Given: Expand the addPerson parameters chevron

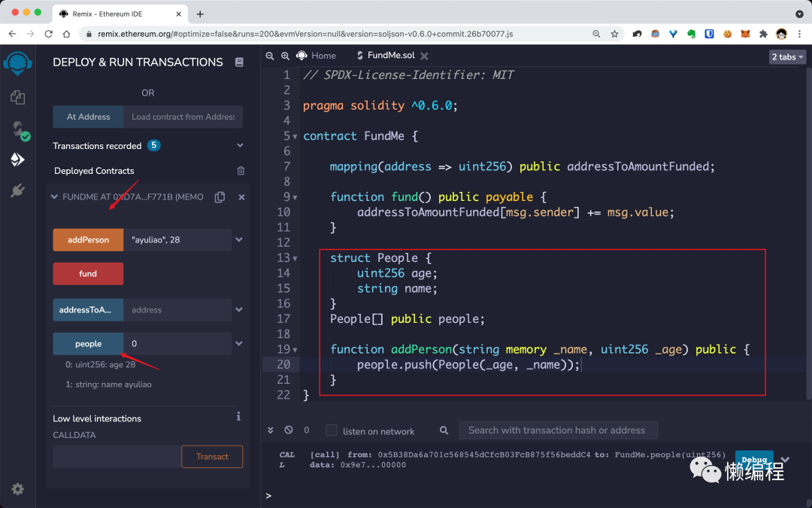Looking at the screenshot, I should coord(239,239).
